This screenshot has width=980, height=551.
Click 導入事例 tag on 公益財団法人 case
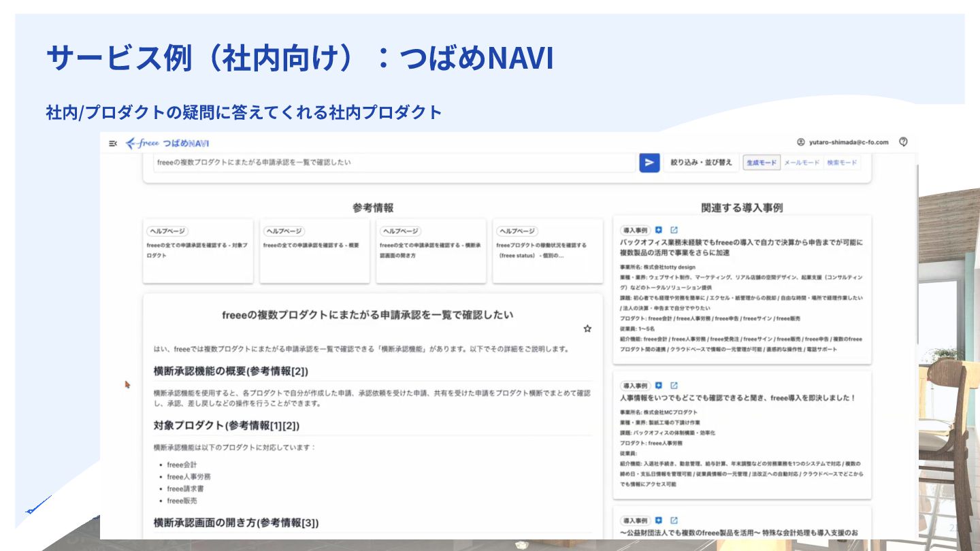point(635,520)
